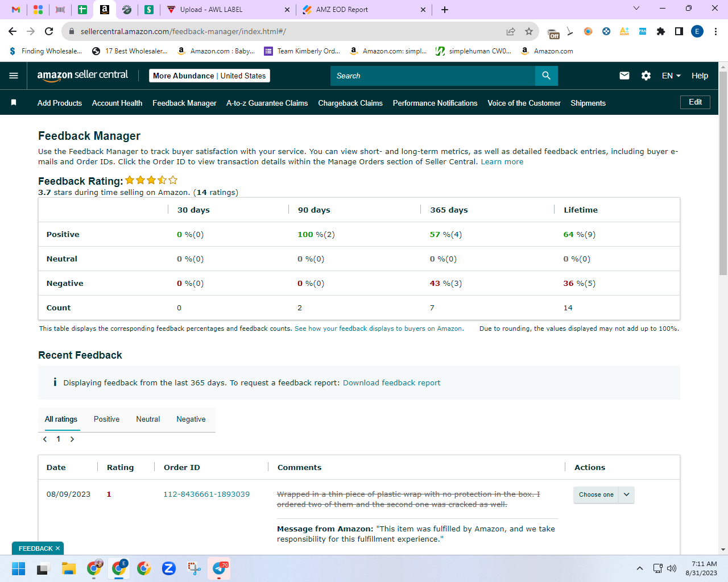
Task: Go to the next feedback page arrow
Action: point(72,439)
